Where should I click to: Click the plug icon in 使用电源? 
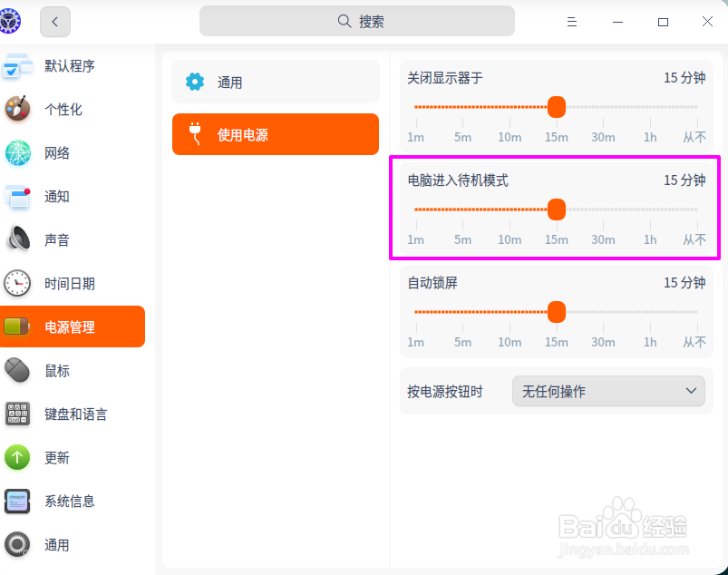click(195, 133)
